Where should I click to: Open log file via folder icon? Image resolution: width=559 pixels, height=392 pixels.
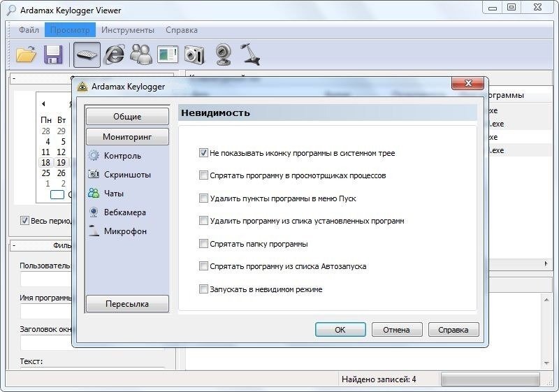point(26,55)
